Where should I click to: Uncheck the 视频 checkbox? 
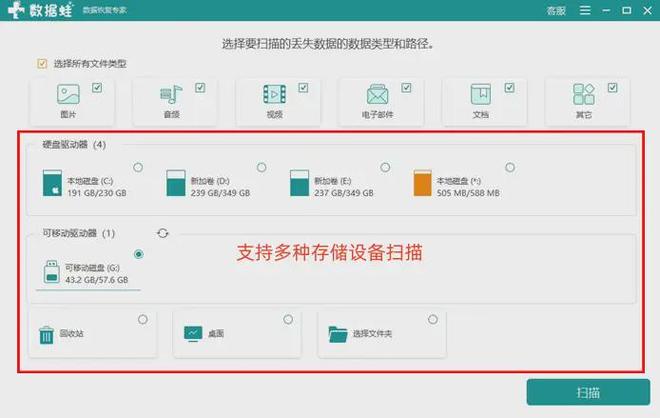click(303, 88)
